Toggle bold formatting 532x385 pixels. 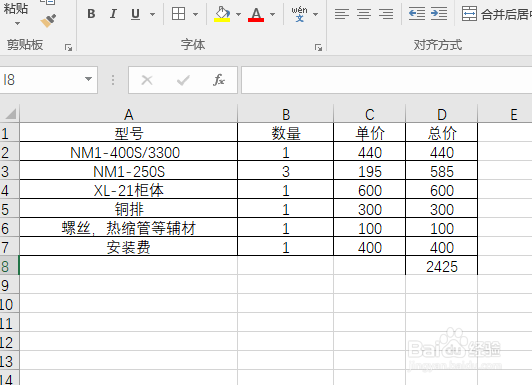pyautogui.click(x=91, y=14)
